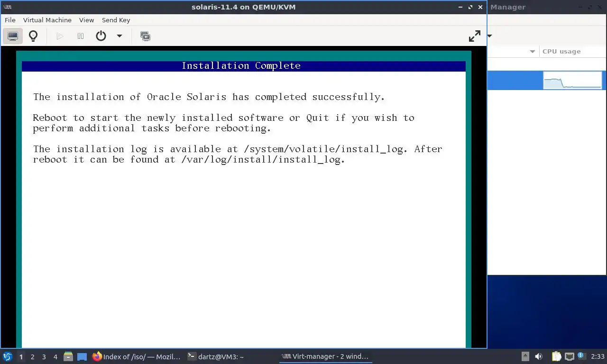Select the CPU usage graph row in Manager
Image resolution: width=607 pixels, height=364 pixels.
pos(572,80)
